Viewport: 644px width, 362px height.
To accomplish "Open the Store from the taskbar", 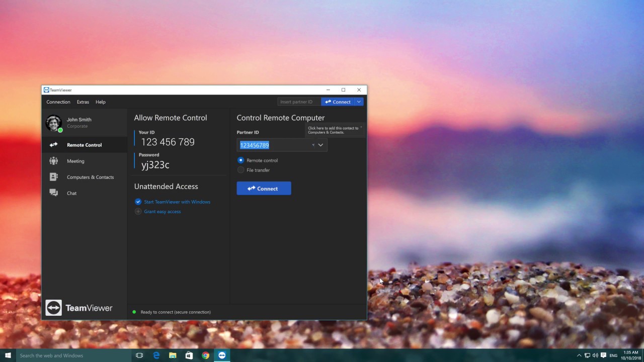I will pyautogui.click(x=189, y=355).
